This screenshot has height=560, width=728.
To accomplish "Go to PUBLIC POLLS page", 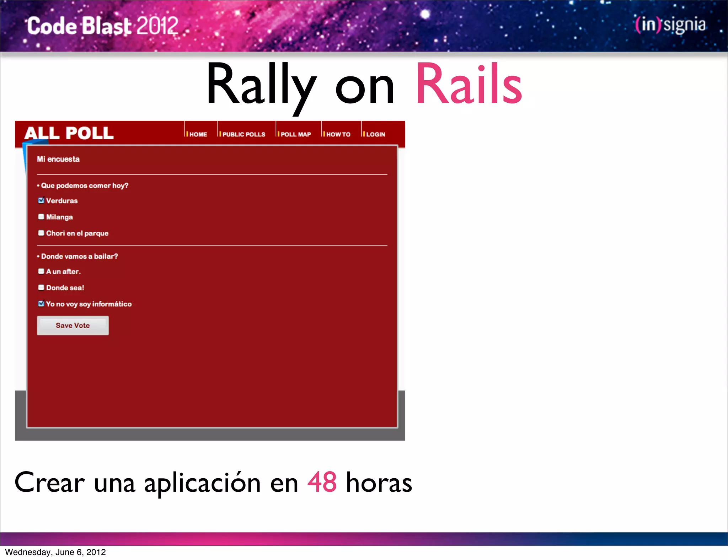I will [244, 134].
